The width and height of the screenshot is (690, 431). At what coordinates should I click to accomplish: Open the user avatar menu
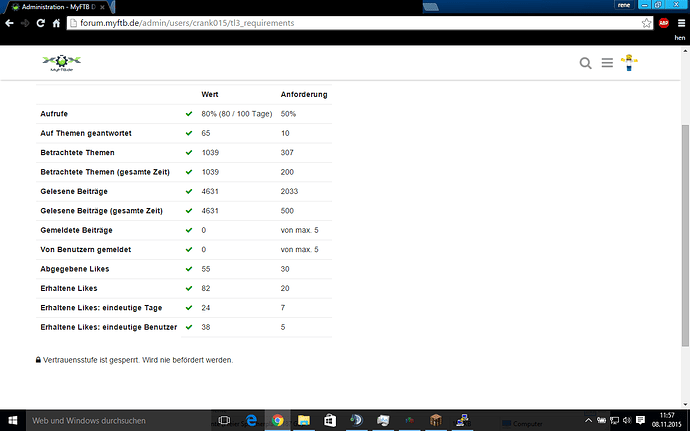point(629,64)
